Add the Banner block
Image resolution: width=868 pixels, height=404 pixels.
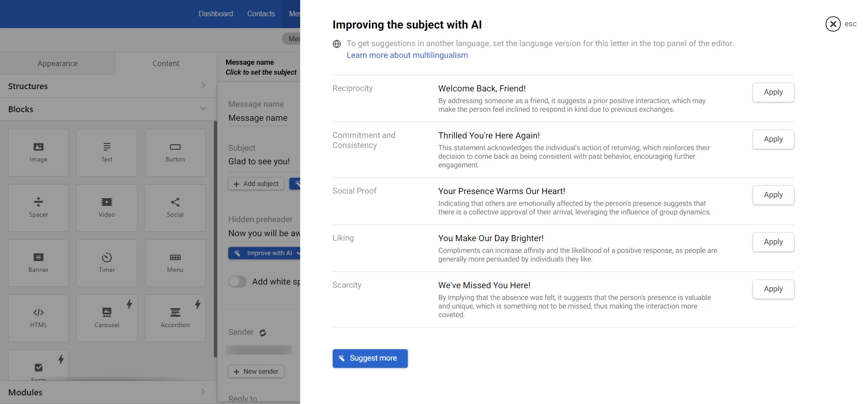[x=38, y=263]
